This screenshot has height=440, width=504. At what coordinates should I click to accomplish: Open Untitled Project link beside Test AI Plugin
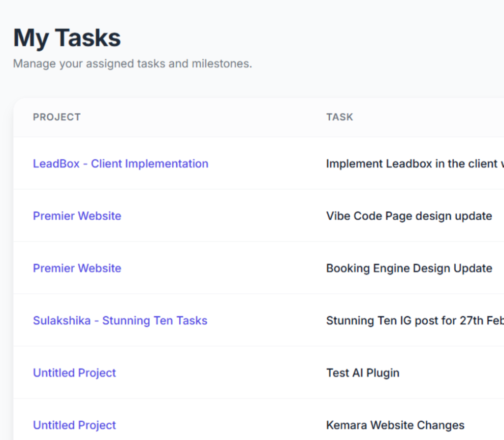[74, 372]
